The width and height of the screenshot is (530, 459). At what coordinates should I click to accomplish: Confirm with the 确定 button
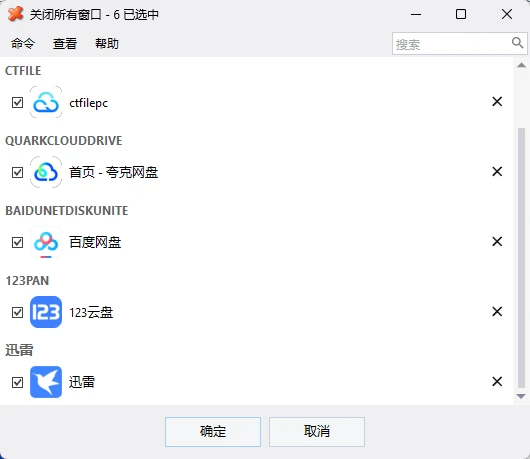[x=213, y=432]
